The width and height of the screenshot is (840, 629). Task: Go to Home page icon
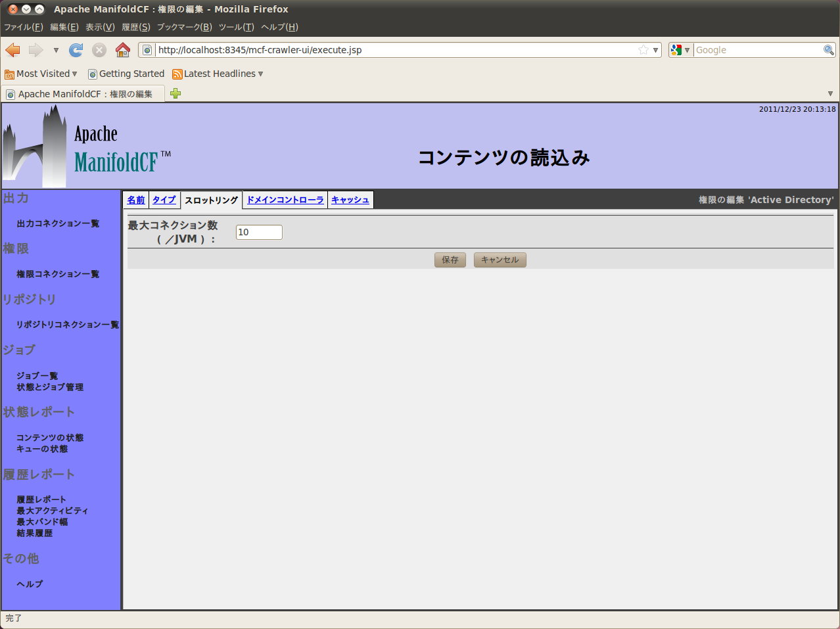pos(123,50)
